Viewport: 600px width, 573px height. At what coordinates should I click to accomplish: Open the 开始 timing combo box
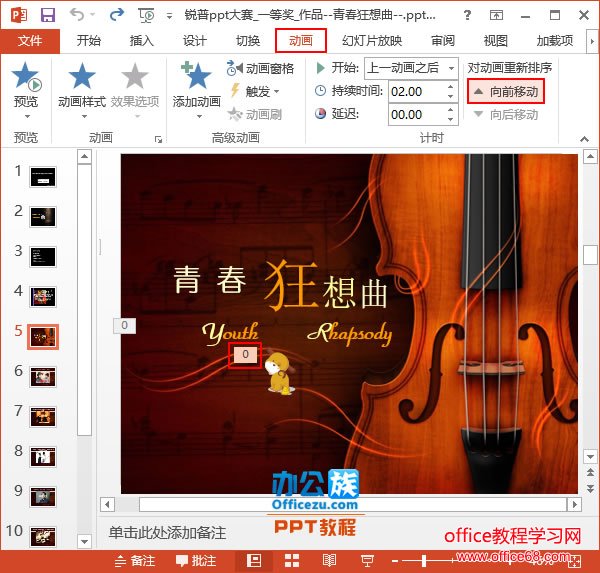pos(411,68)
